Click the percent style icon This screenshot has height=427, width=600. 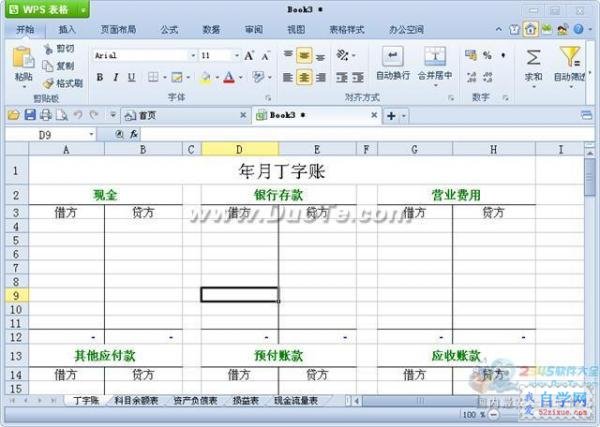tap(487, 56)
